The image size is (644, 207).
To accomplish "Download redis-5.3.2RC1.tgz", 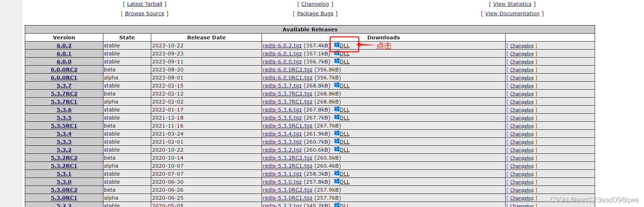I will pos(287,166).
